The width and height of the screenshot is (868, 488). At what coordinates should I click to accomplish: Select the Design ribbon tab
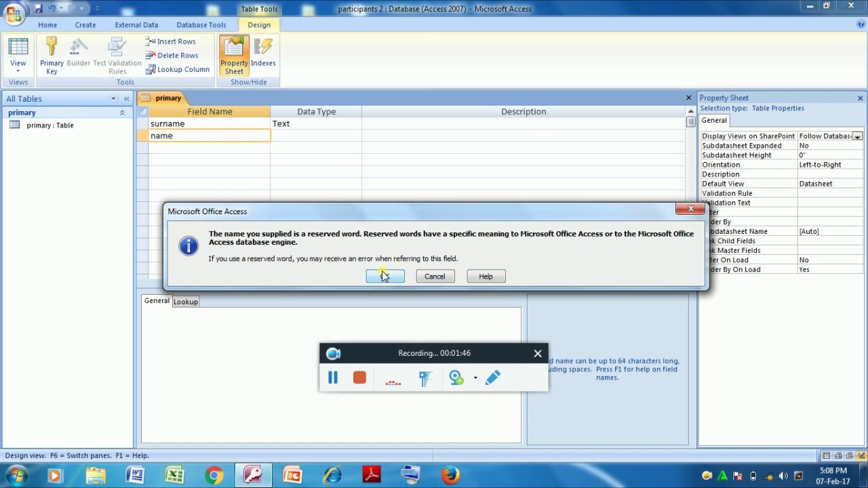pos(259,25)
